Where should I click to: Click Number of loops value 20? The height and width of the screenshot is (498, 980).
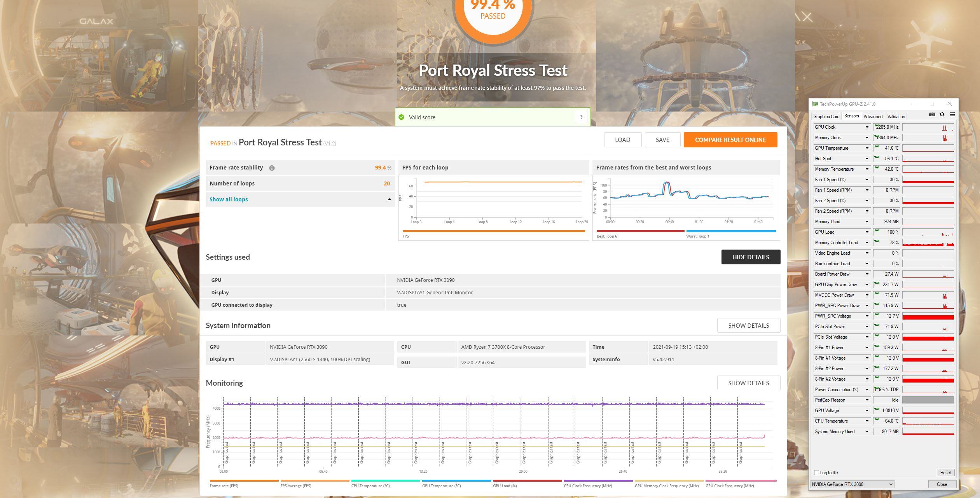(387, 183)
